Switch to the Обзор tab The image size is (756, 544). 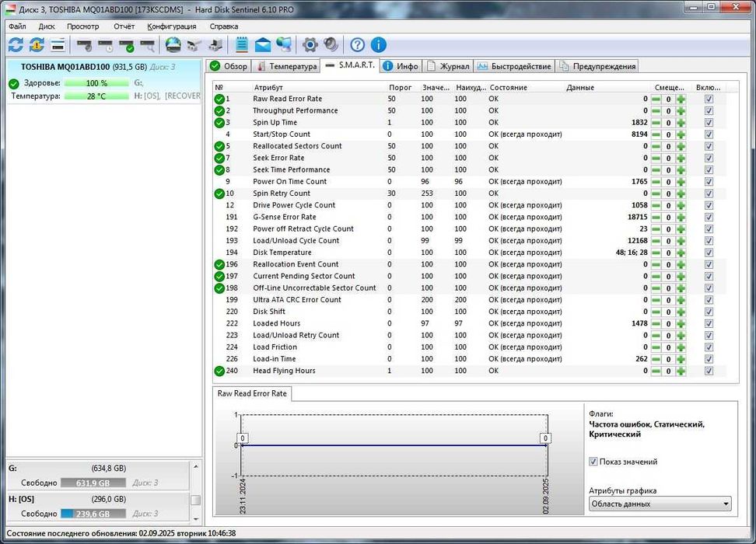tap(229, 67)
